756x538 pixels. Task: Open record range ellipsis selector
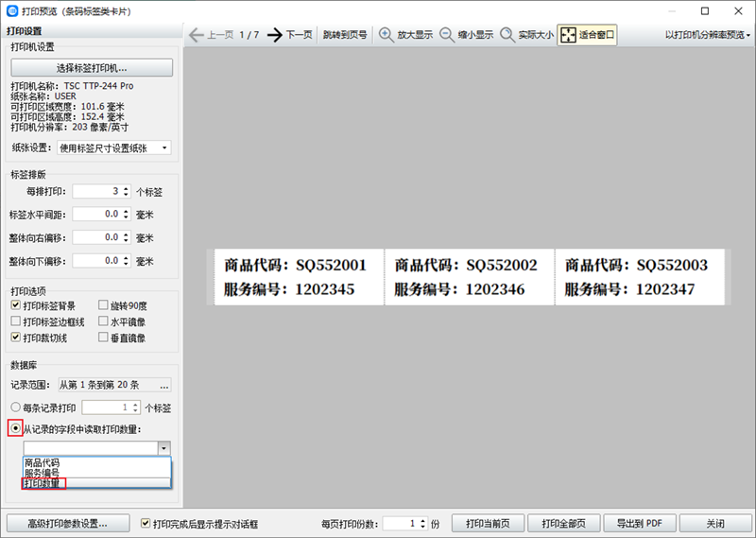pos(164,385)
